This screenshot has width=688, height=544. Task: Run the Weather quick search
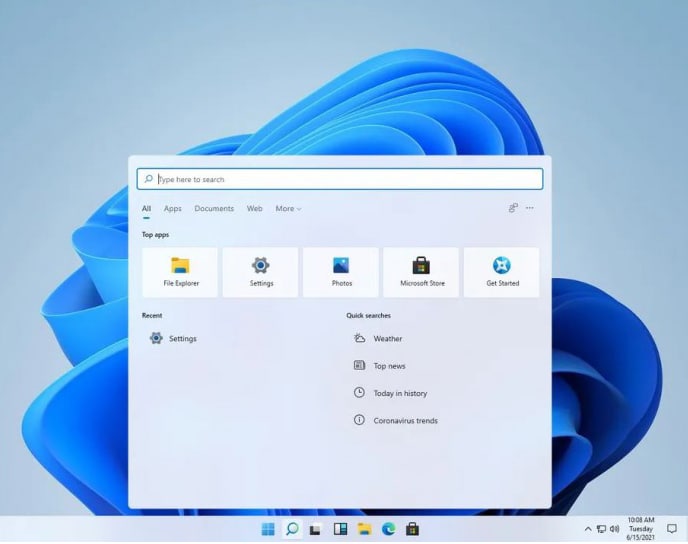378,339
